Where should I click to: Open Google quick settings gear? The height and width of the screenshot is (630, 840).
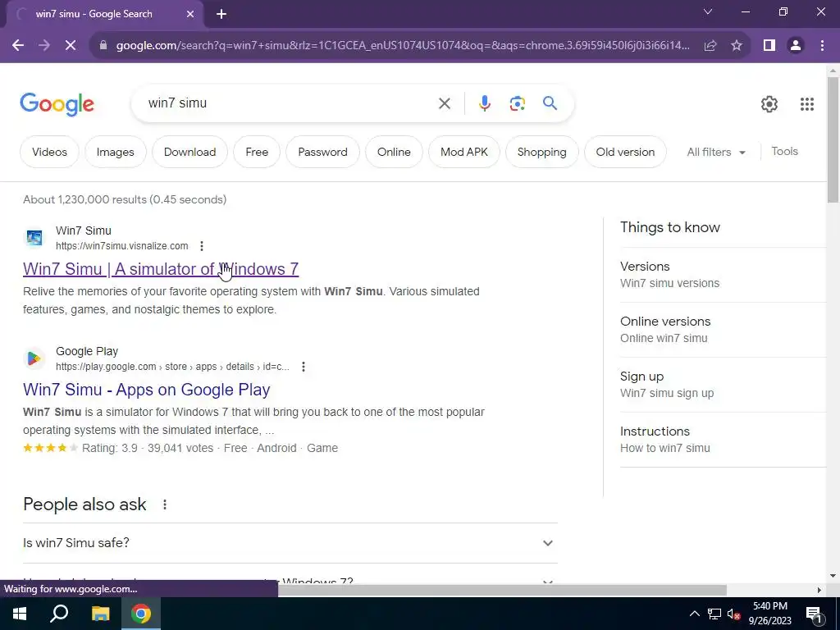pos(769,104)
